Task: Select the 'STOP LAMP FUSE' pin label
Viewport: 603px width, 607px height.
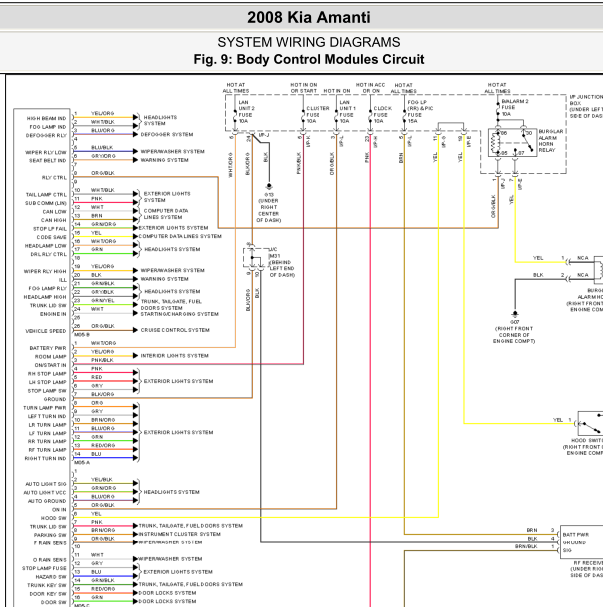Action: tap(45, 568)
